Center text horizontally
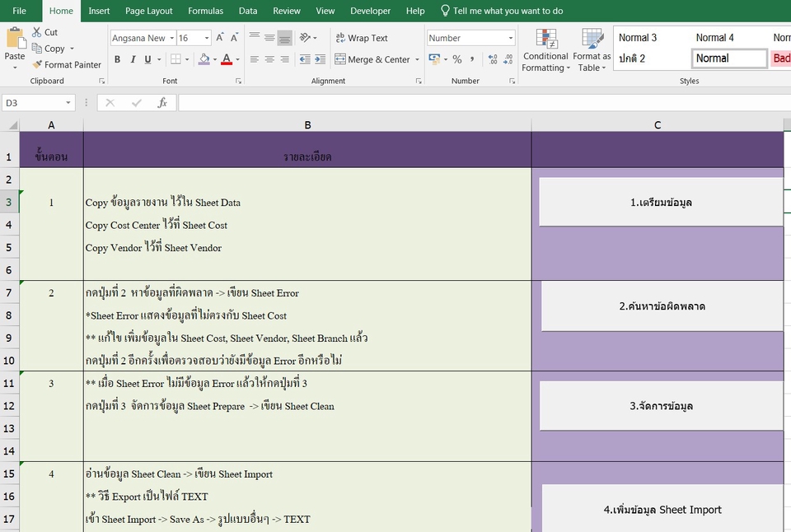Screen dimensions: 791x532 [269, 59]
